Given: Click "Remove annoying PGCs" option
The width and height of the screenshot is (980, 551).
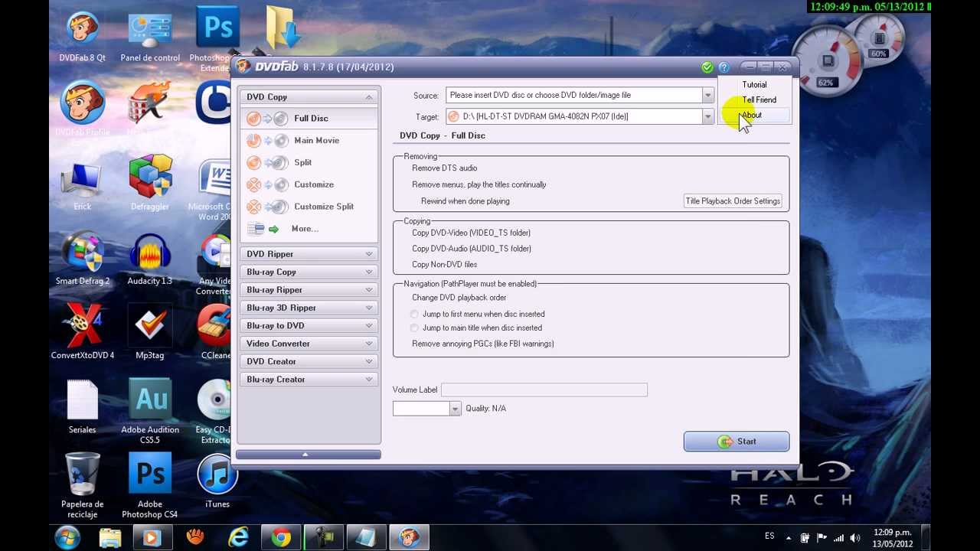Looking at the screenshot, I should pyautogui.click(x=483, y=344).
